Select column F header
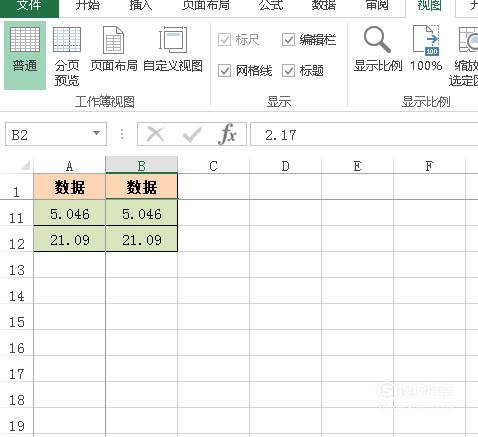 point(429,166)
